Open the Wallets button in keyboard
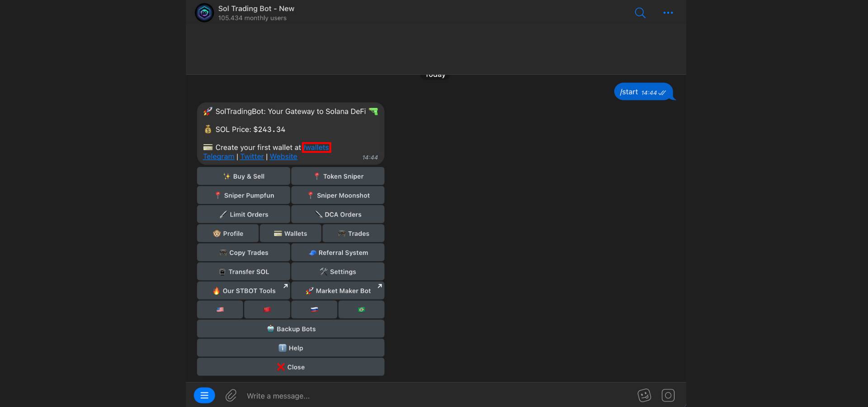 click(x=291, y=233)
